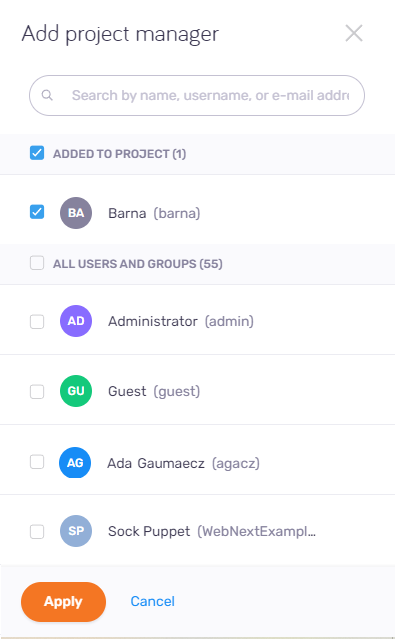The width and height of the screenshot is (395, 639).
Task: Click the search magnifier icon
Action: 47,95
